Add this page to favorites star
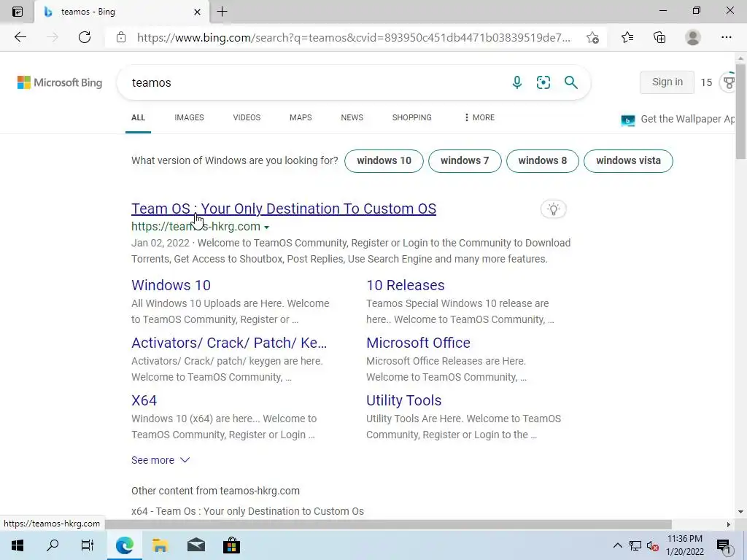The width and height of the screenshot is (747, 560). [x=592, y=37]
